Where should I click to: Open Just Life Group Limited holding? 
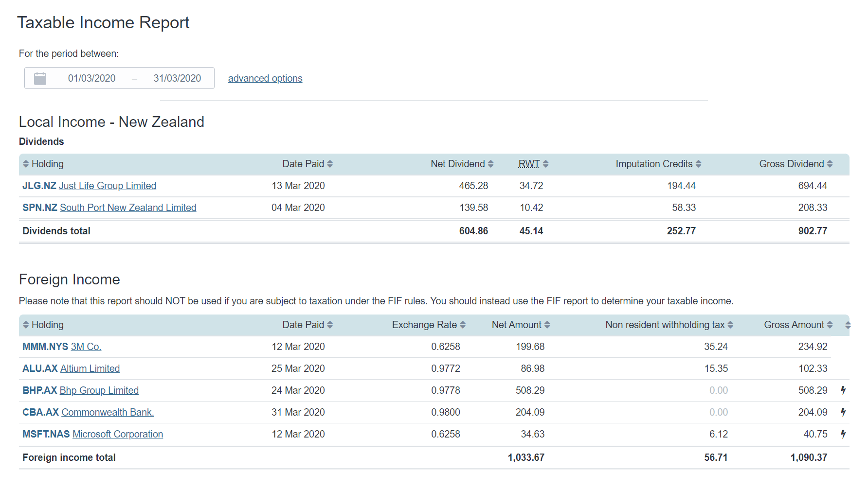click(108, 186)
